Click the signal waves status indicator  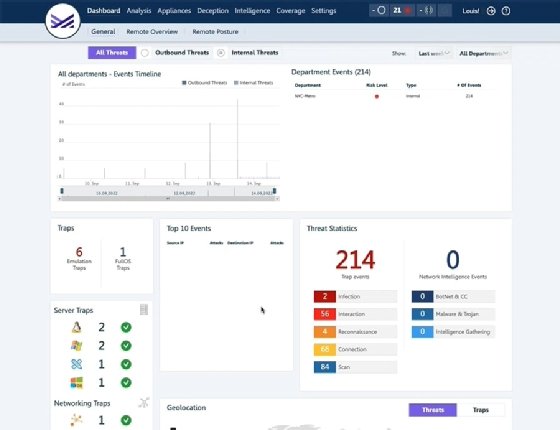click(426, 11)
